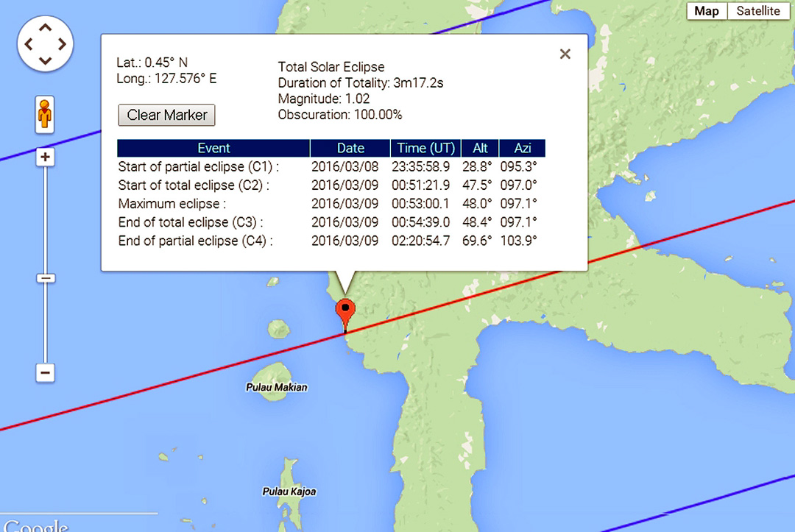Switch to the Satellite view
795x532 pixels.
coord(758,11)
